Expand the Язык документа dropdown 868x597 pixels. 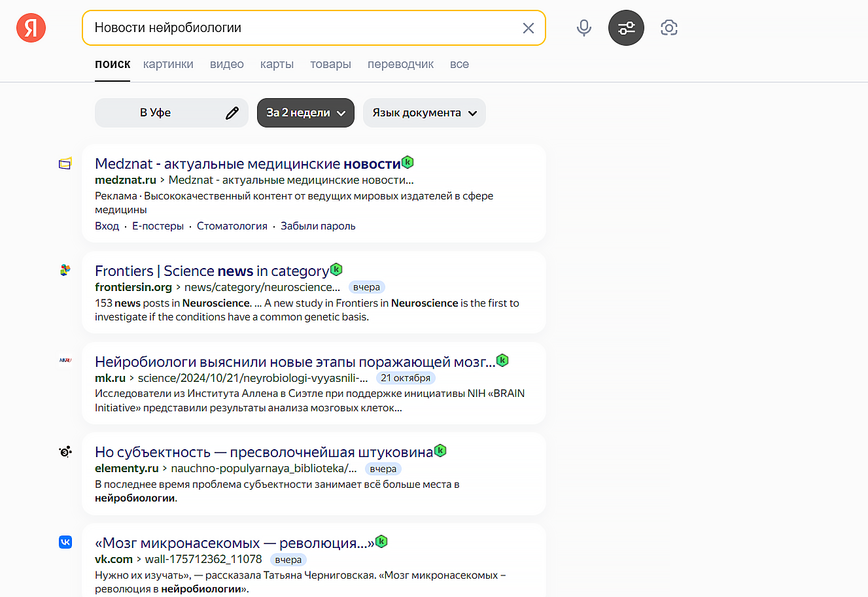tap(425, 113)
